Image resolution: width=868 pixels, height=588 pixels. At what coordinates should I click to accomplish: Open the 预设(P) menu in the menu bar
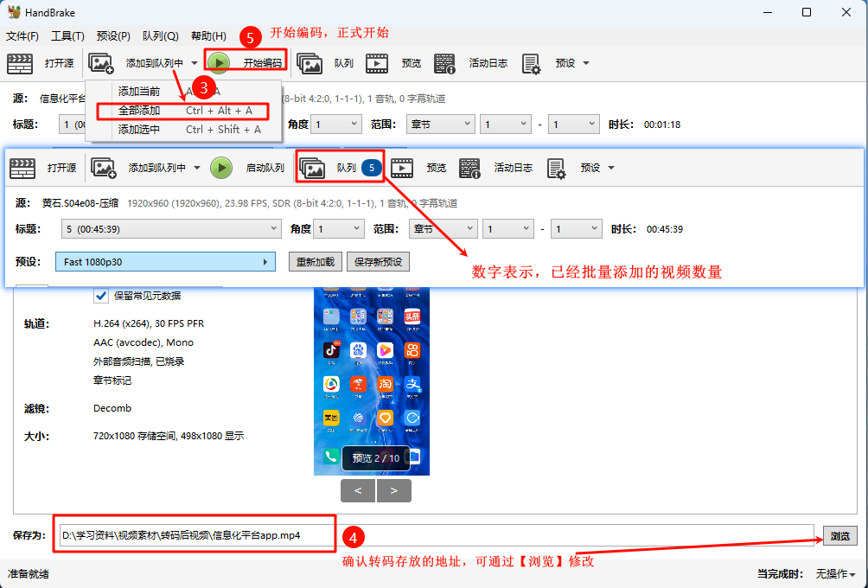click(113, 36)
